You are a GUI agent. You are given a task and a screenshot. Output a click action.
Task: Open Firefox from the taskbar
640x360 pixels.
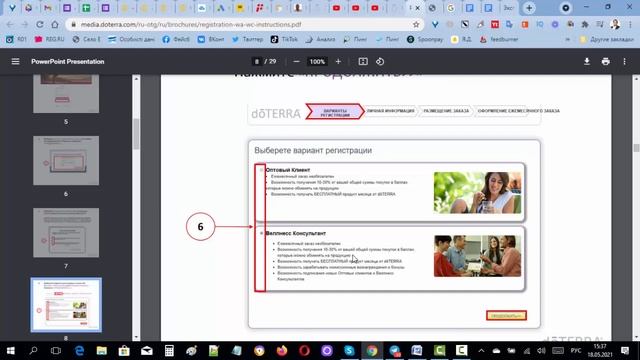[x=282, y=351]
